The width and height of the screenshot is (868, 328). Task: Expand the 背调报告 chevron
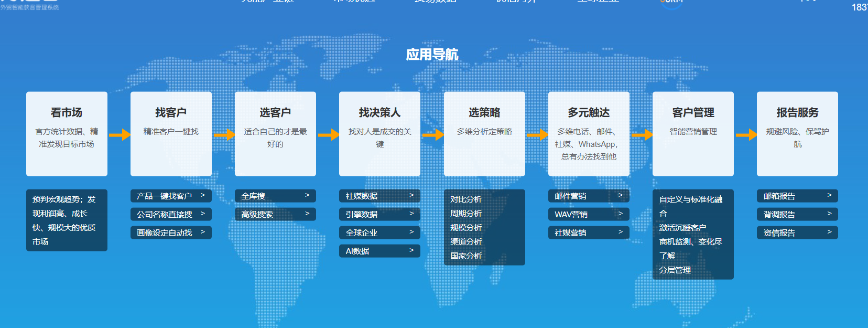point(830,214)
